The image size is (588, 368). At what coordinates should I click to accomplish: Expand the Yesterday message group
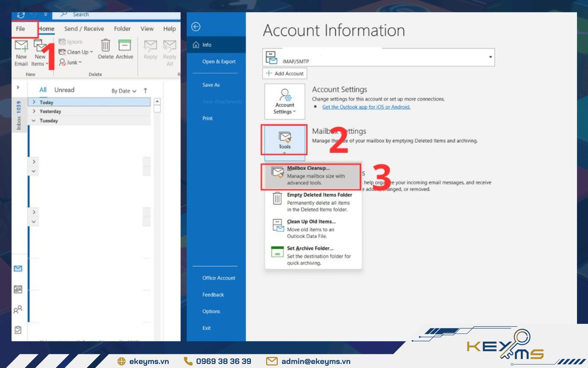[34, 111]
